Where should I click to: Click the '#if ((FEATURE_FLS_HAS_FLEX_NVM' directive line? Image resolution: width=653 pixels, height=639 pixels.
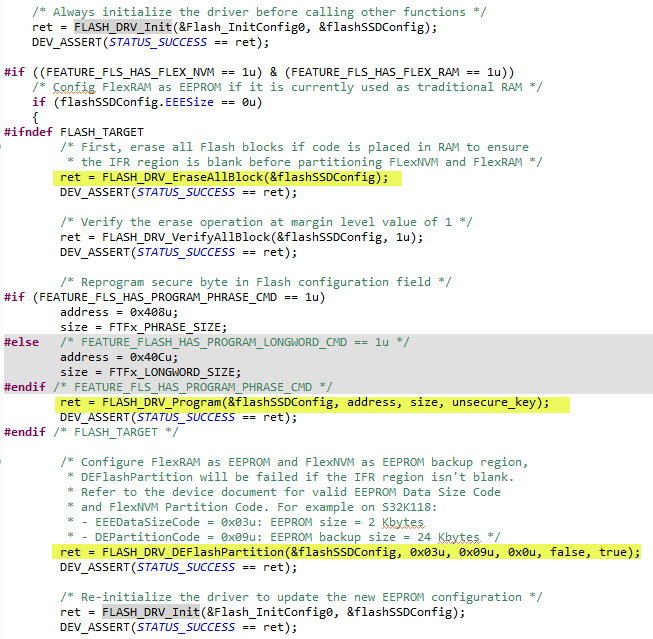point(259,72)
